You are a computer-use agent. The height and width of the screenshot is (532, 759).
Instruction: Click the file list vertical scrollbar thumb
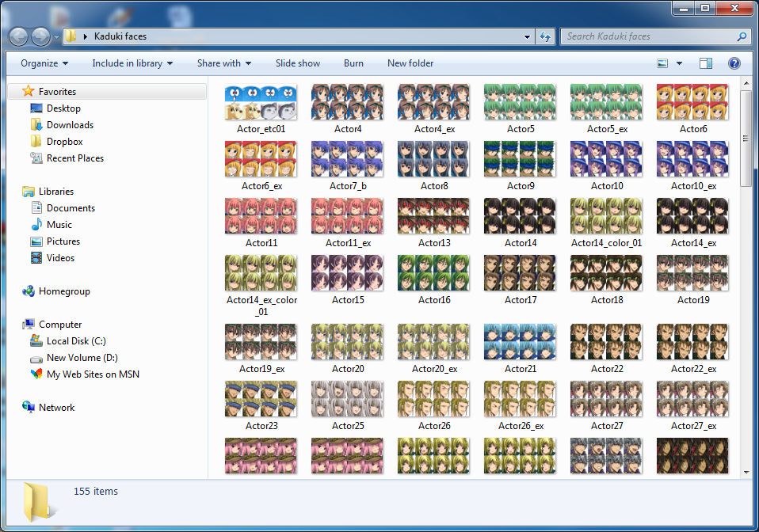tap(746, 139)
